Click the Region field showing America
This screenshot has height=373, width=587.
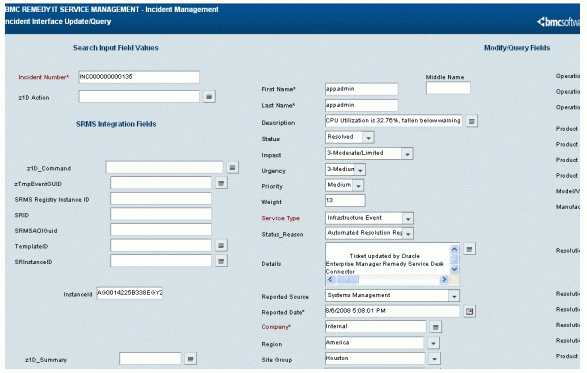tap(374, 343)
